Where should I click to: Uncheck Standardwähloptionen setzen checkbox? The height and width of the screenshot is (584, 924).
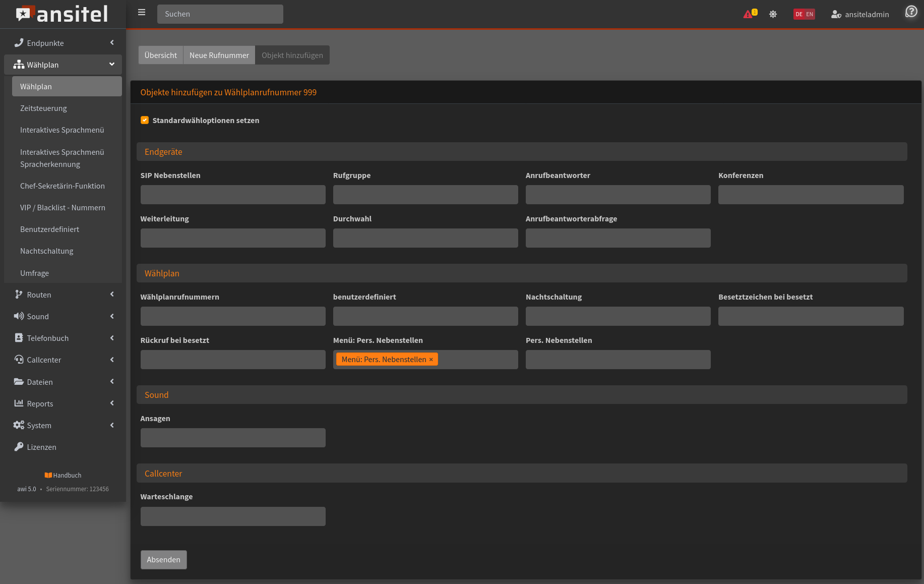(x=145, y=120)
